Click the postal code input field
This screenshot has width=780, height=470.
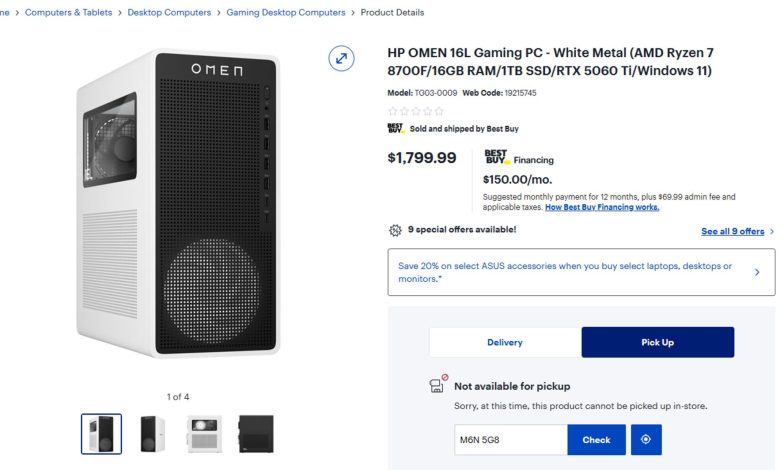(x=510, y=440)
